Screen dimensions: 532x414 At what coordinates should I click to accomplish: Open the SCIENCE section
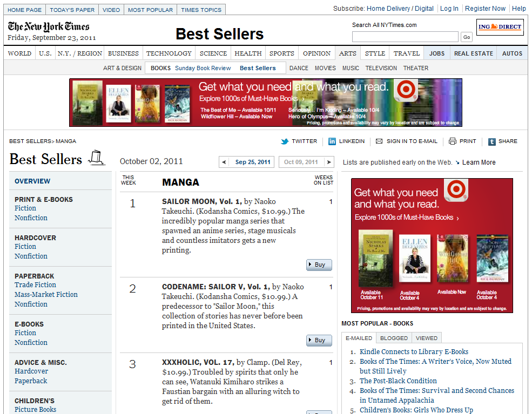click(213, 53)
